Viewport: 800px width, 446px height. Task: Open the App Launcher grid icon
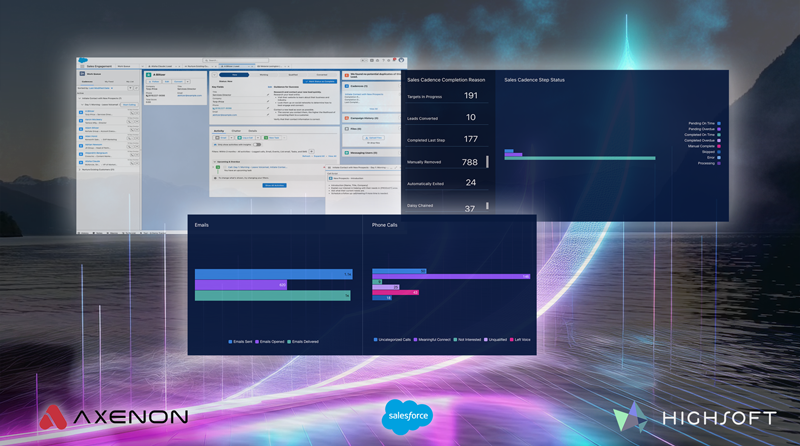tap(82, 66)
